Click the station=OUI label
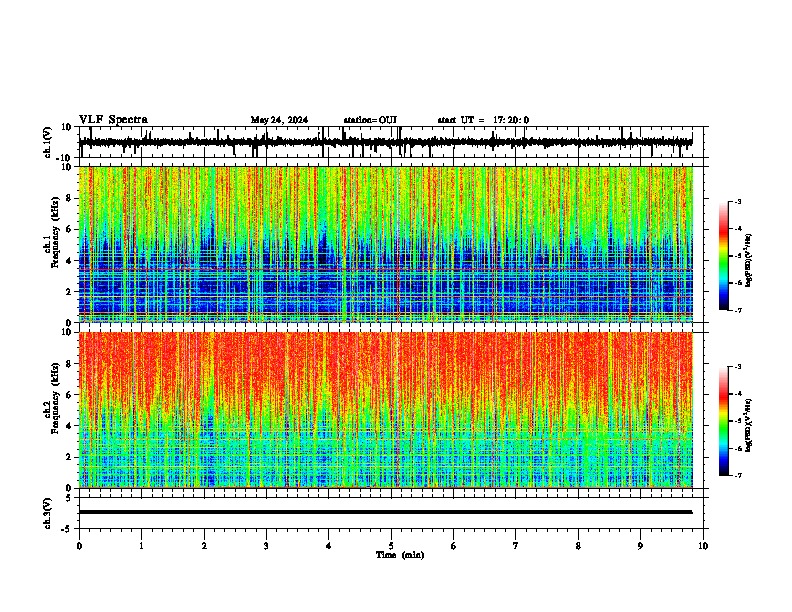Image resolution: width=792 pixels, height=612 pixels. pos(370,120)
